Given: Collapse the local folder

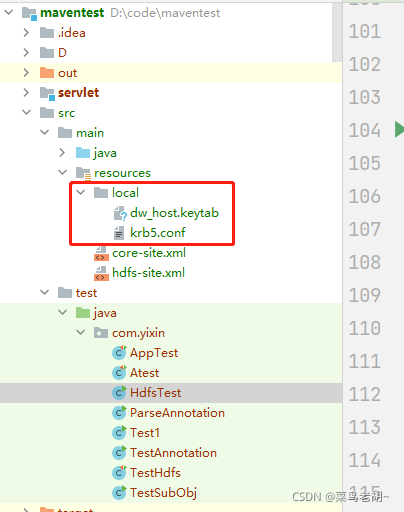Looking at the screenshot, I should coord(80,192).
